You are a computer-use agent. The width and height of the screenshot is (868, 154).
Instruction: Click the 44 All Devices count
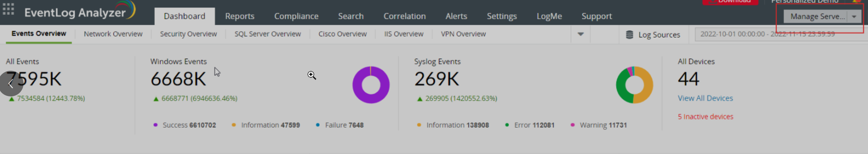tap(688, 79)
